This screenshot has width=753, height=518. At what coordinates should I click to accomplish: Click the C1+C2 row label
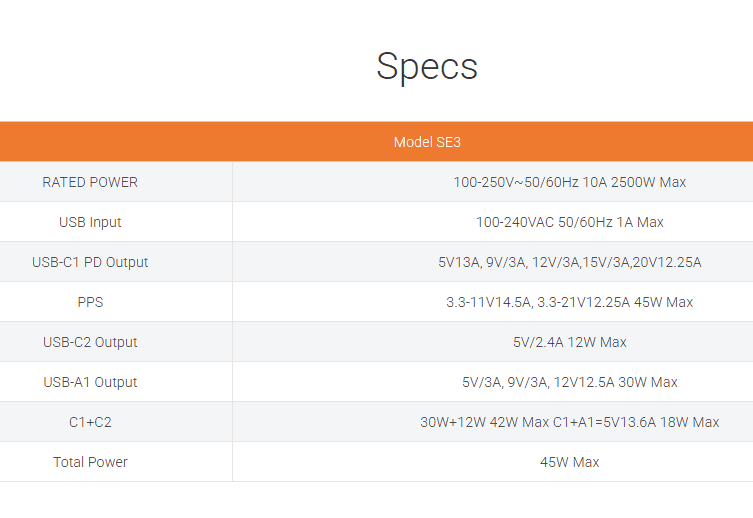pos(90,422)
